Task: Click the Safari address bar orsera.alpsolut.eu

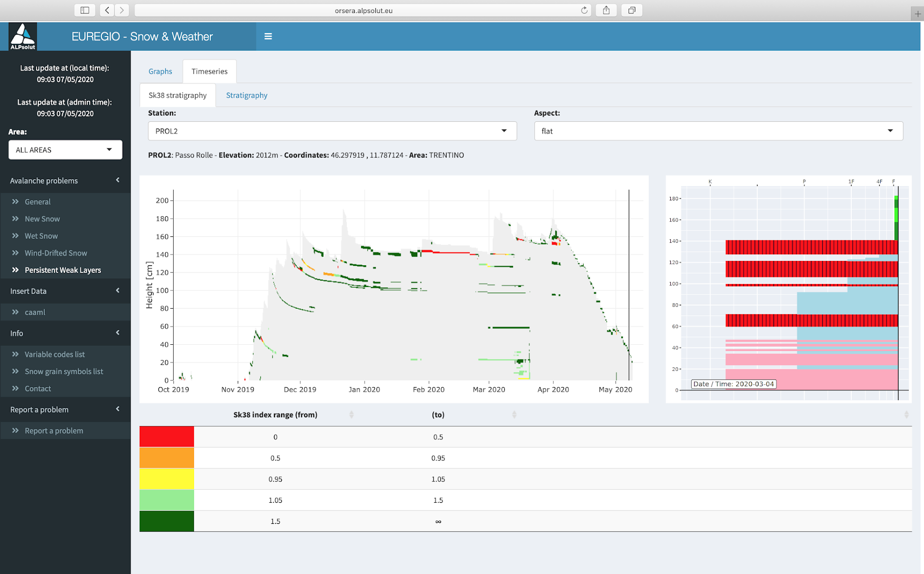Action: click(x=363, y=10)
